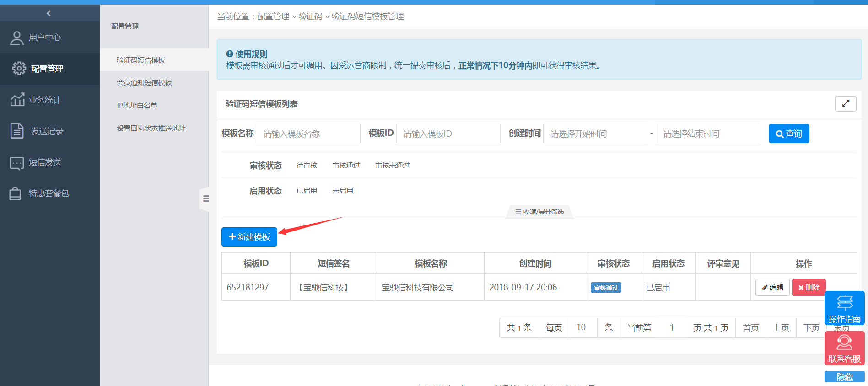This screenshot has height=386, width=868.
Task: Click the 查询 search button
Action: [x=788, y=134]
